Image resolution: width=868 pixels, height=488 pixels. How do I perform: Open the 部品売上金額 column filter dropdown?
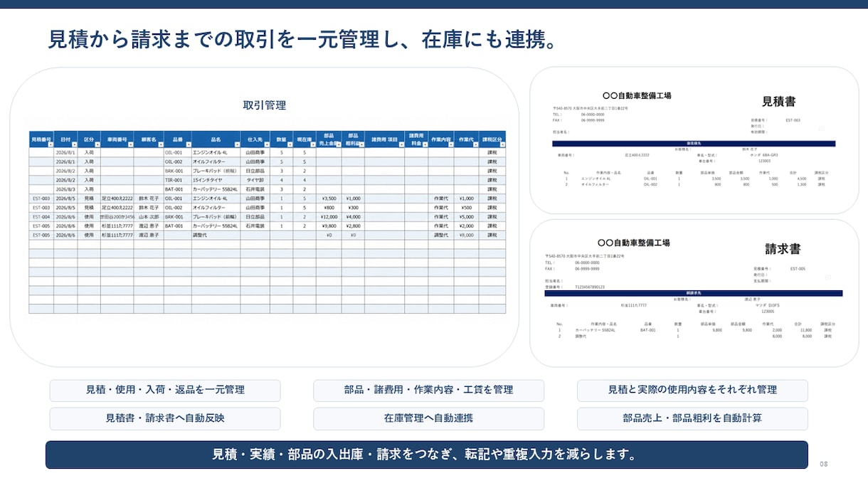point(338,144)
